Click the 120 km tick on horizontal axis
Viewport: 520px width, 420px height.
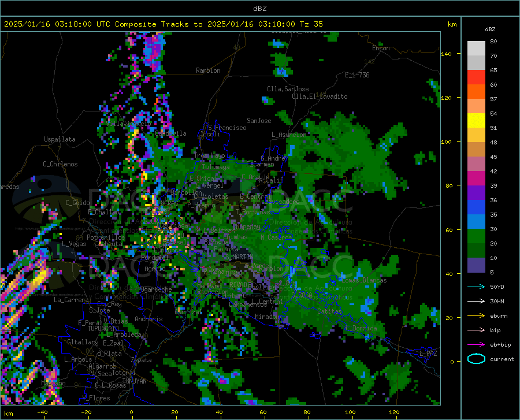click(x=394, y=412)
